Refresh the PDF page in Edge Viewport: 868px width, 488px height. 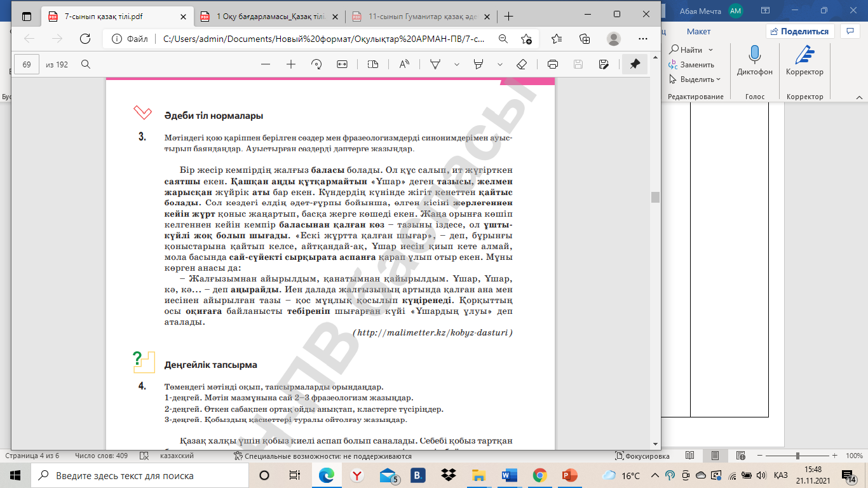coord(85,39)
